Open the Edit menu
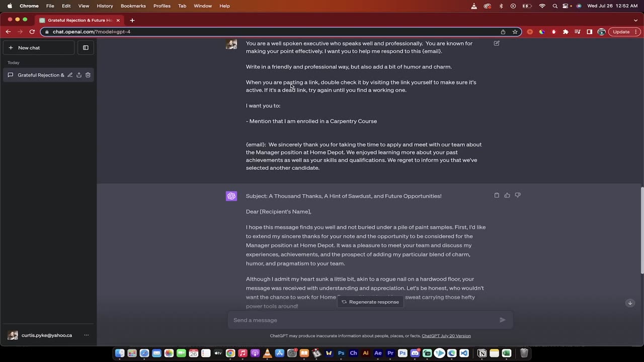Image resolution: width=644 pixels, height=362 pixels. (x=66, y=6)
